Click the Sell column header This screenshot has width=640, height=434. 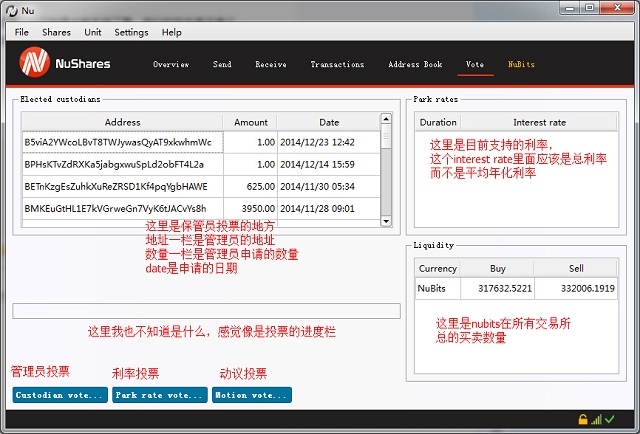click(x=576, y=268)
